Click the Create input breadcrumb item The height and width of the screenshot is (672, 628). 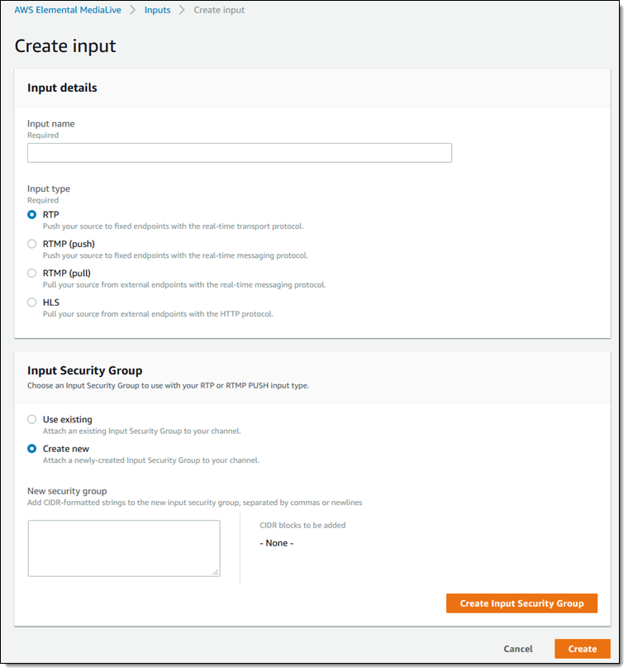coord(219,10)
